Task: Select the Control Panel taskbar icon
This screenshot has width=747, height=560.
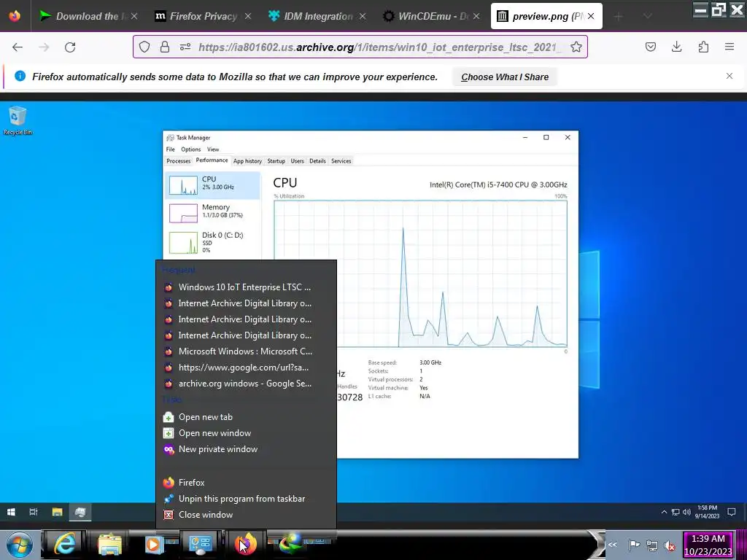Action: (200, 544)
